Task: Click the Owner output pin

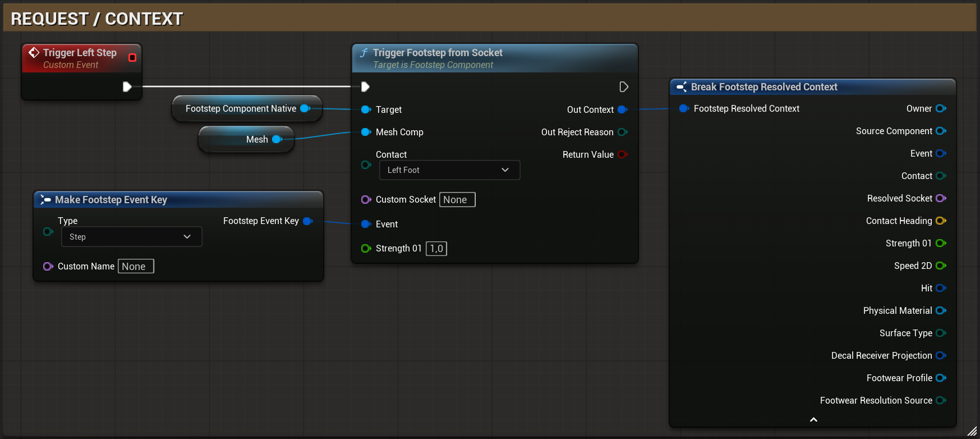Action: pos(941,108)
